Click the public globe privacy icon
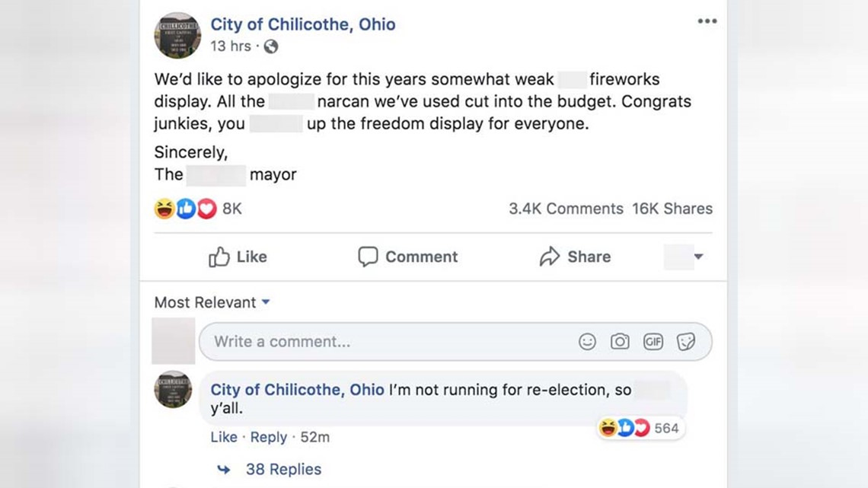The image size is (868, 488). point(271,46)
